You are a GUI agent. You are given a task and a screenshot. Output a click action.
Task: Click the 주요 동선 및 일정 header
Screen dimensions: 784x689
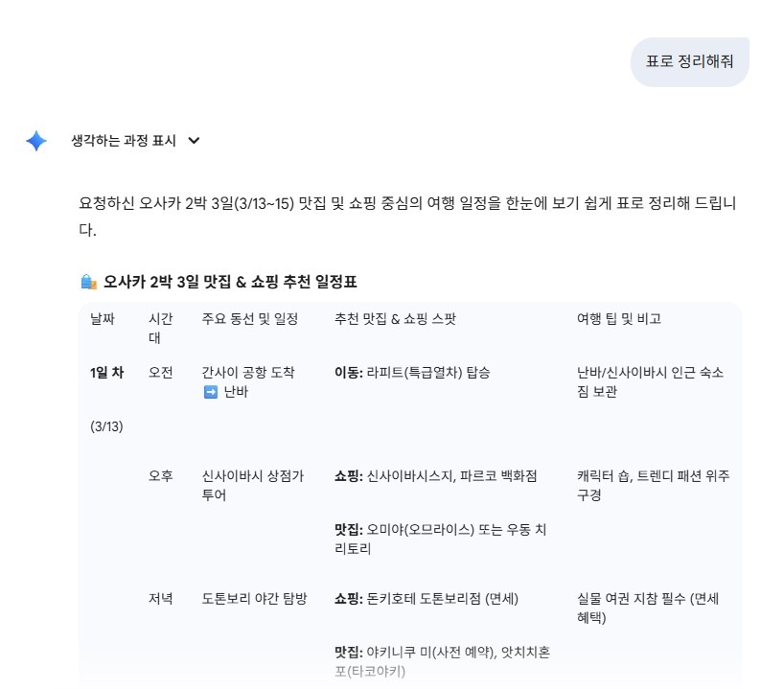[245, 319]
